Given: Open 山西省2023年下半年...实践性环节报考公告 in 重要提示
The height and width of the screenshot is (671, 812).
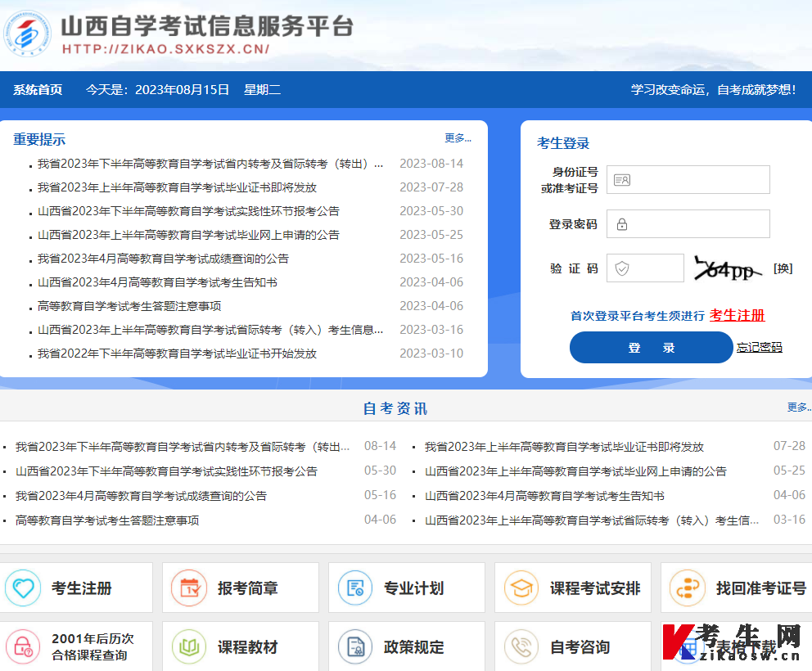Looking at the screenshot, I should coord(188,211).
